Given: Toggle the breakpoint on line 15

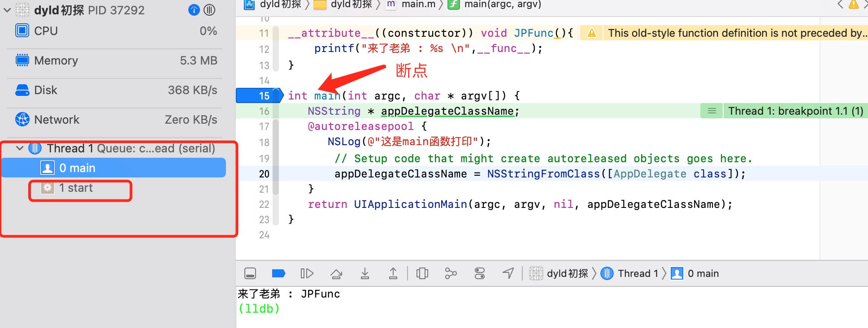Looking at the screenshot, I should click(260, 95).
